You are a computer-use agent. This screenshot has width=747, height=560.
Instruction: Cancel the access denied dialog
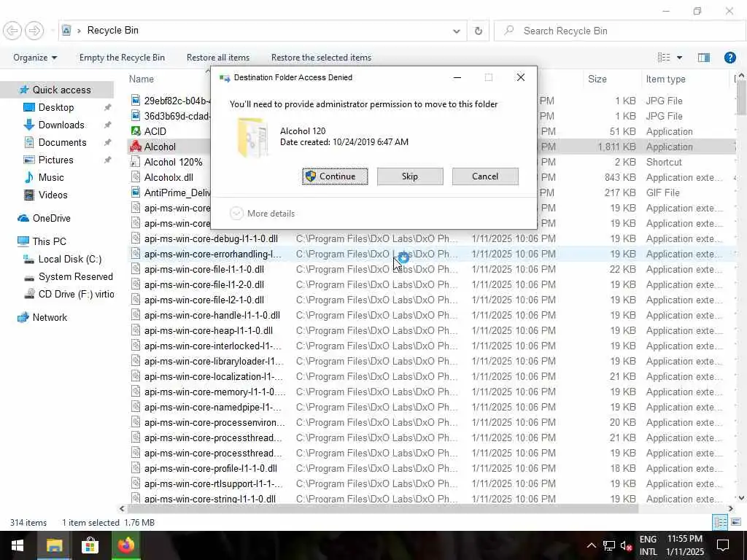point(485,176)
